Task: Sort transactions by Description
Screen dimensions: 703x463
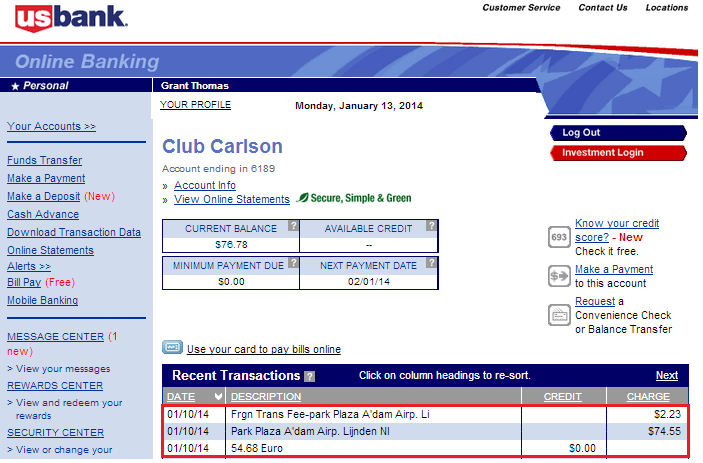Action: pos(266,397)
